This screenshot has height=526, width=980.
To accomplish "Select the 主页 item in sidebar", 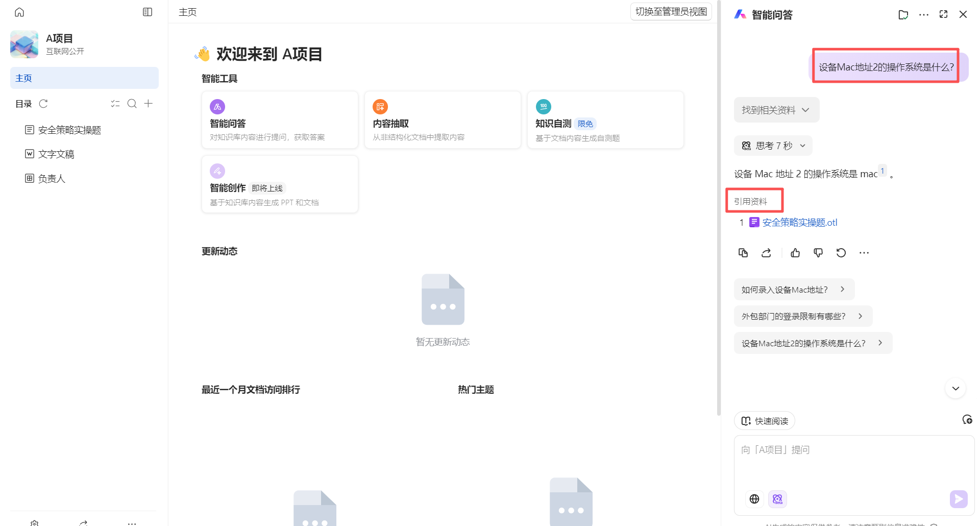I will 84,78.
